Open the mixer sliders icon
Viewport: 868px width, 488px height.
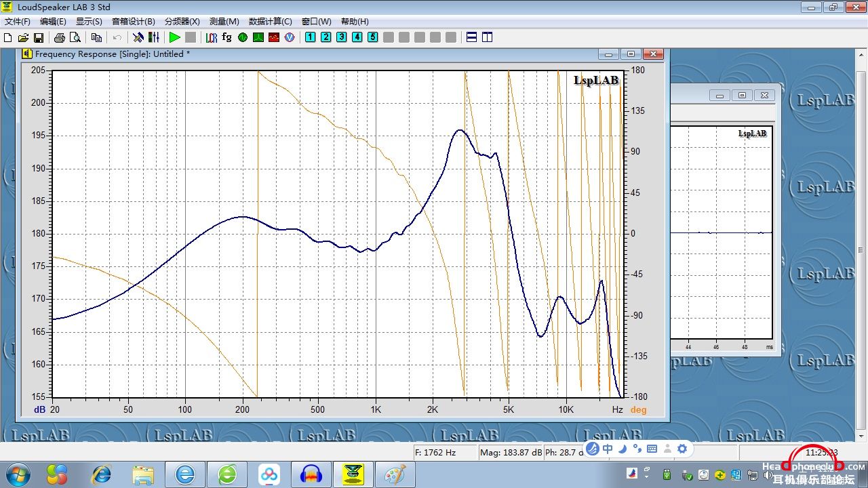tap(154, 37)
